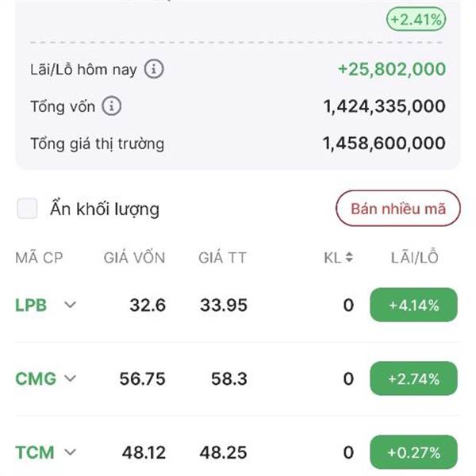Tap the Bán nhiều mã button
476x476 pixels.
tap(398, 208)
